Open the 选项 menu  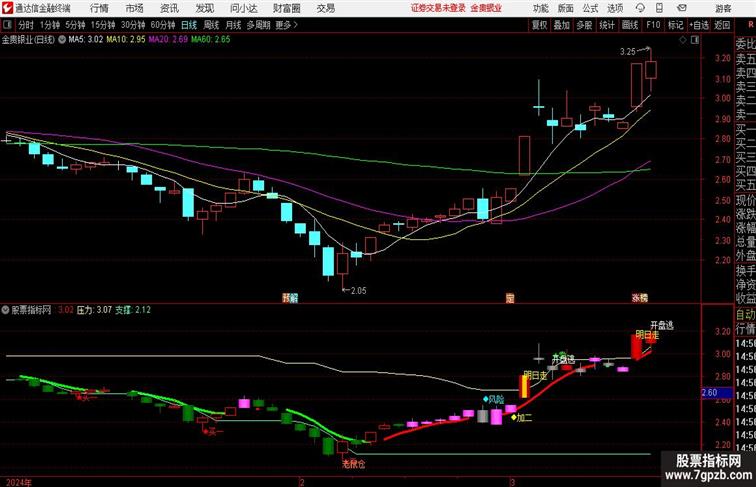(615, 8)
